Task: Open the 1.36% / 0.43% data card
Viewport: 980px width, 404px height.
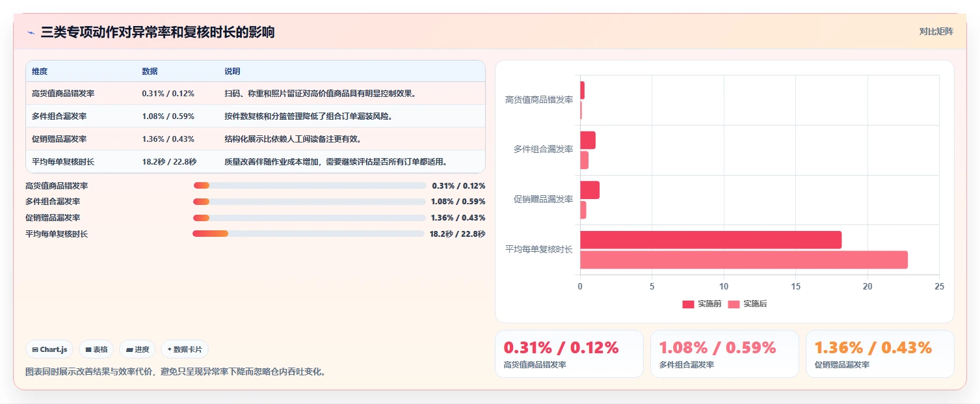Action: (x=880, y=354)
